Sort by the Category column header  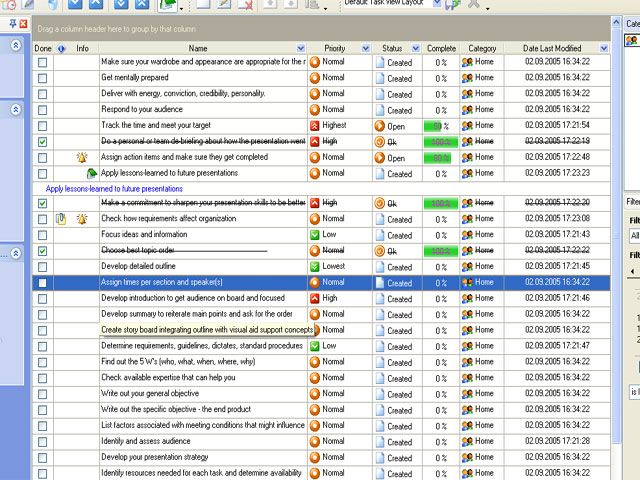[x=482, y=48]
